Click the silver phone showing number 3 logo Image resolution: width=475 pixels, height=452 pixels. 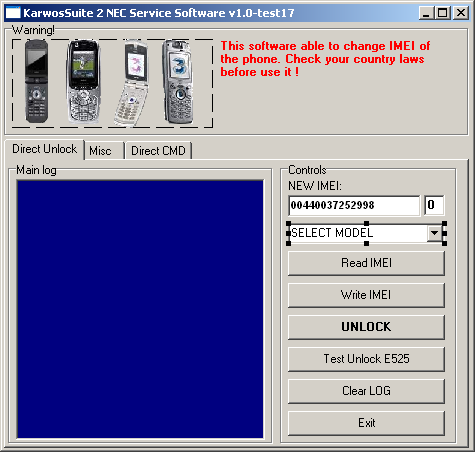pyautogui.click(x=177, y=82)
